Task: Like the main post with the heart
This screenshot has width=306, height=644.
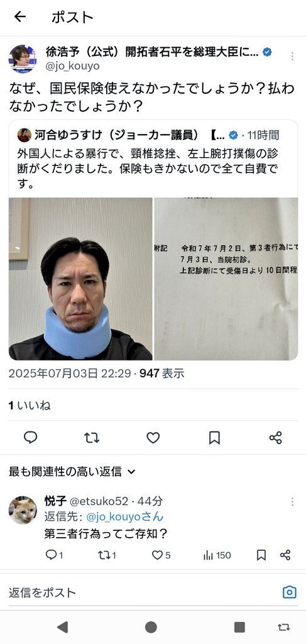Action: (x=153, y=438)
